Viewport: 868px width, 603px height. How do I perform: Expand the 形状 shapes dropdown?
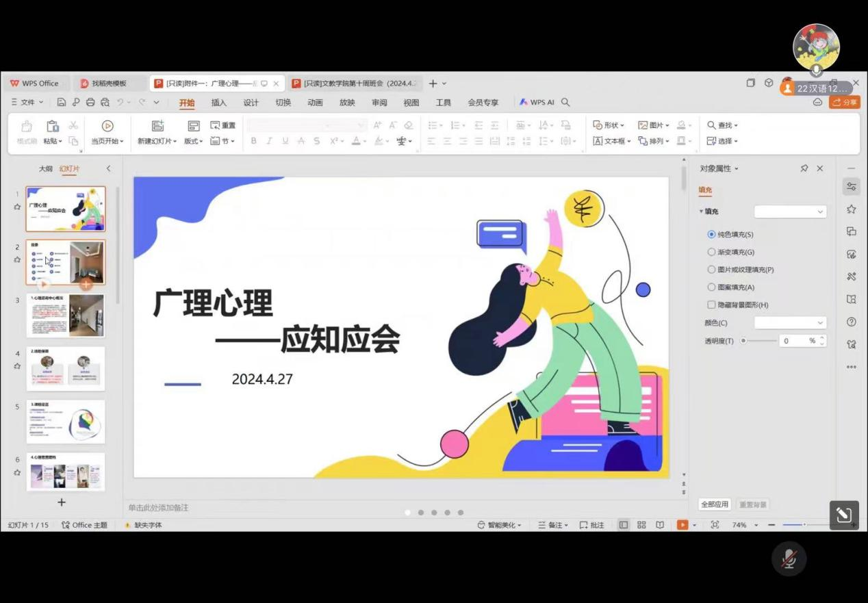[609, 125]
